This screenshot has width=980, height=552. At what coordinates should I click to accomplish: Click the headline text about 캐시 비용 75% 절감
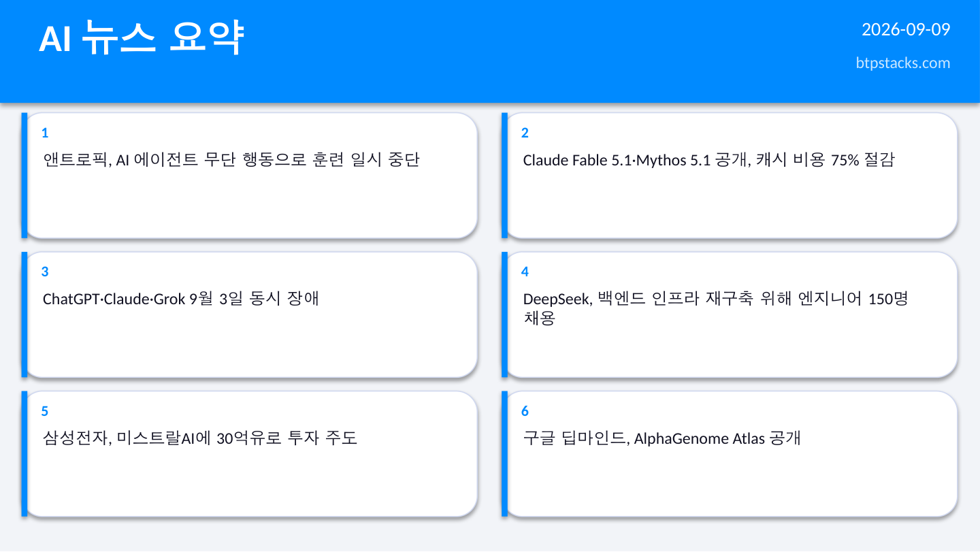point(708,161)
